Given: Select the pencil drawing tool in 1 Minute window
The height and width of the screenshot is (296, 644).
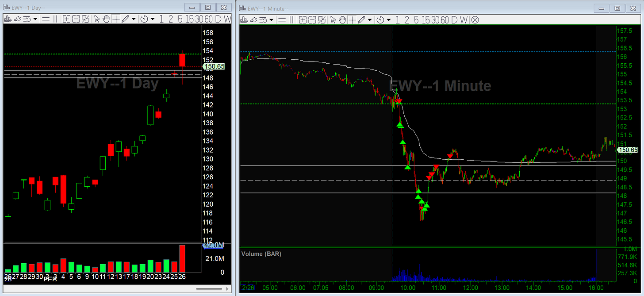Looking at the screenshot, I should [361, 20].
